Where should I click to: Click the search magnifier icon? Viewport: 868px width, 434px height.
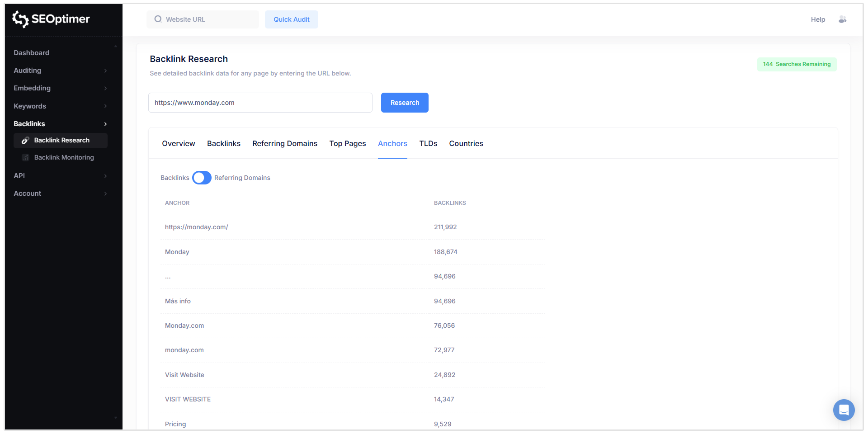tap(158, 19)
